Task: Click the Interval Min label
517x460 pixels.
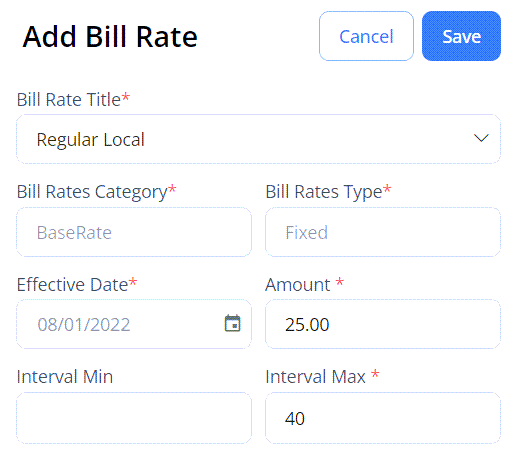Action: [65, 377]
